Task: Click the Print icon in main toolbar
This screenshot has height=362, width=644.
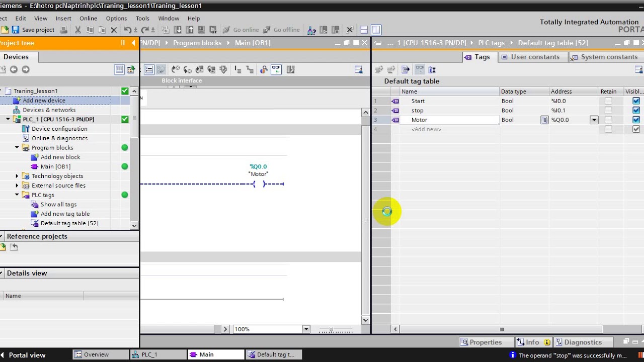Action: tap(63, 30)
